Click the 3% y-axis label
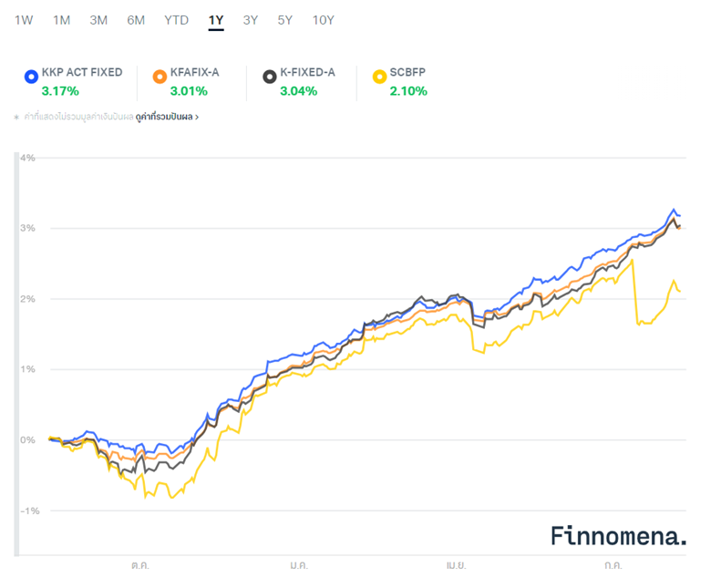711x588 pixels. coord(27,228)
